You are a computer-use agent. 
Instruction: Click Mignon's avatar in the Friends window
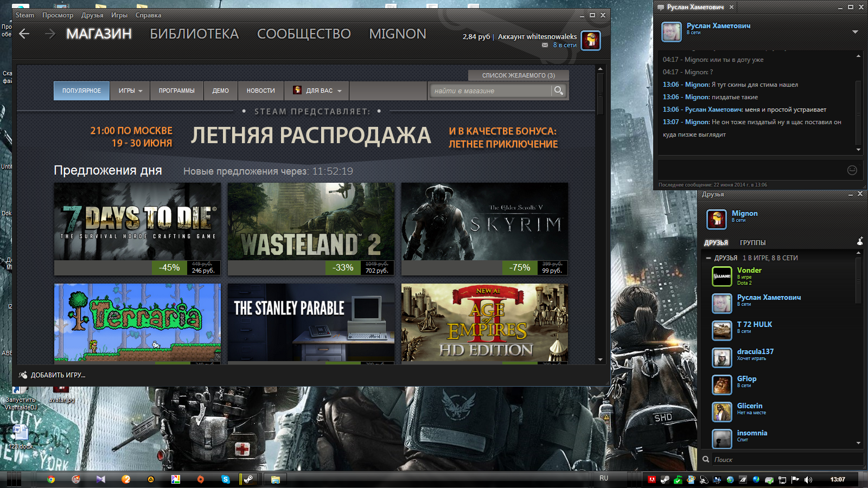coord(717,220)
